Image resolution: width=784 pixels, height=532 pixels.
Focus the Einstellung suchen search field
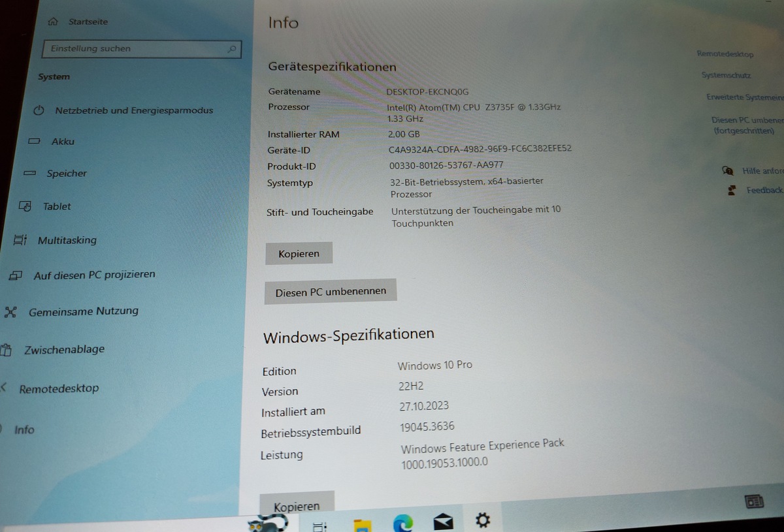141,49
